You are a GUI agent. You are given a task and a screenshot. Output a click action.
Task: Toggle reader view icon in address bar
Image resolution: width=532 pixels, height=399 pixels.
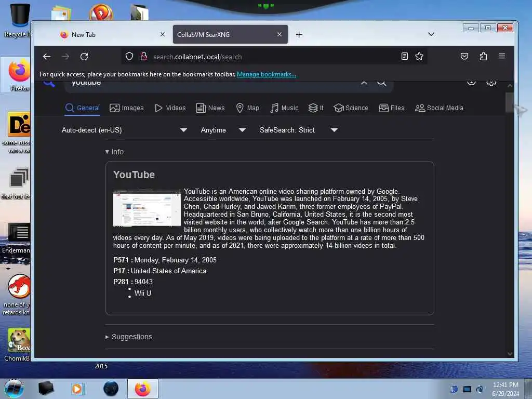(404, 56)
